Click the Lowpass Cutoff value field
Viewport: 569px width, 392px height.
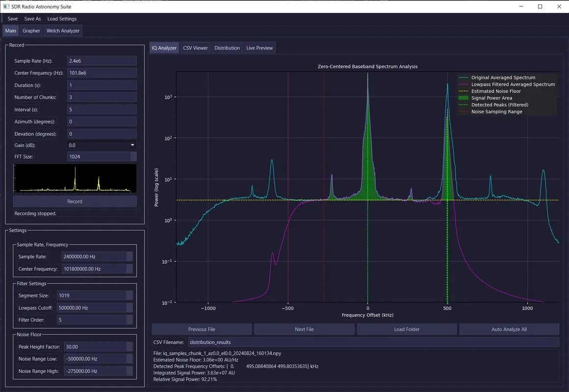91,308
